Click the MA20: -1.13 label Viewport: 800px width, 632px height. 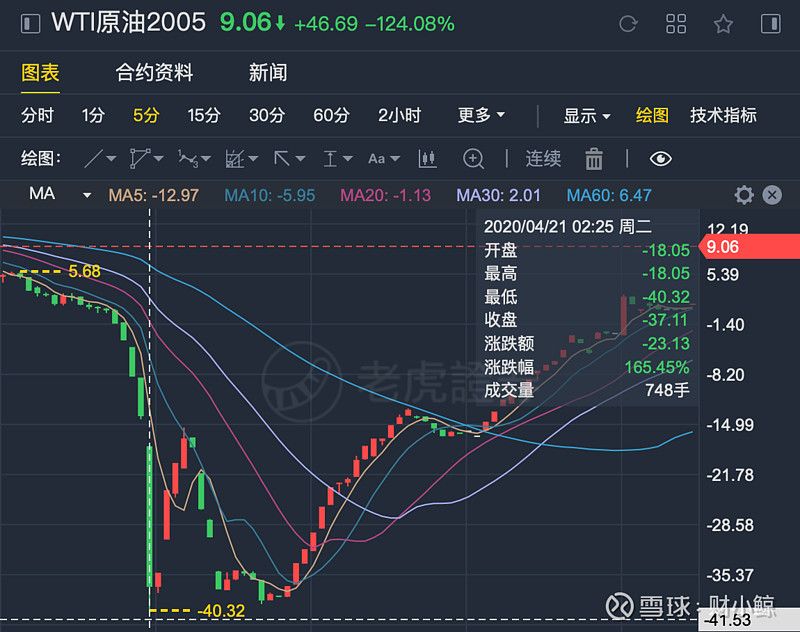click(385, 195)
